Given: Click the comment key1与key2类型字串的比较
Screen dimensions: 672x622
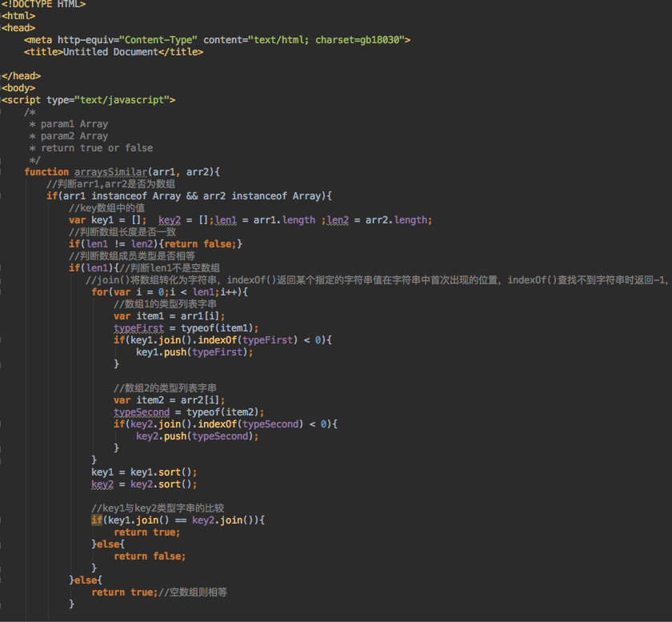Looking at the screenshot, I should [x=158, y=508].
